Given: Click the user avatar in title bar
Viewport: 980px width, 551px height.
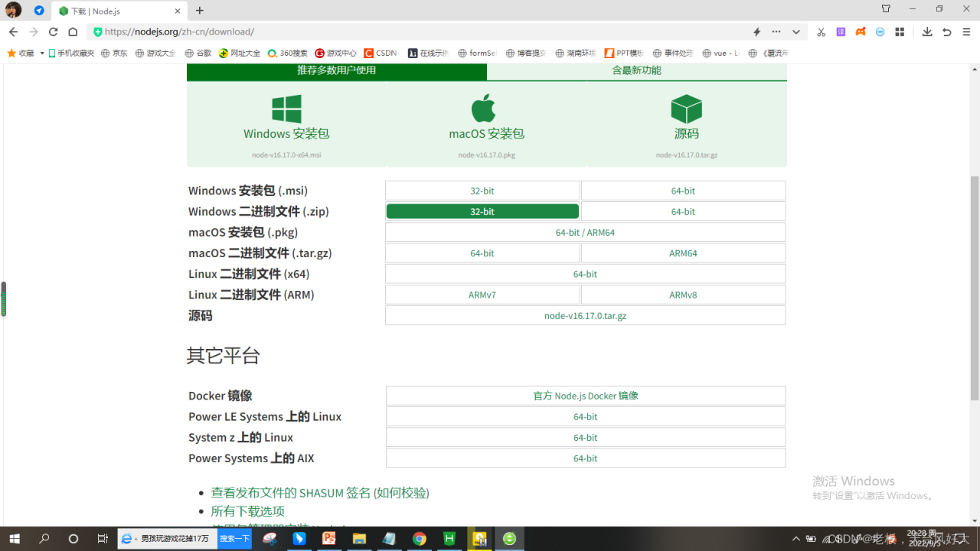Looking at the screenshot, I should pos(14,10).
